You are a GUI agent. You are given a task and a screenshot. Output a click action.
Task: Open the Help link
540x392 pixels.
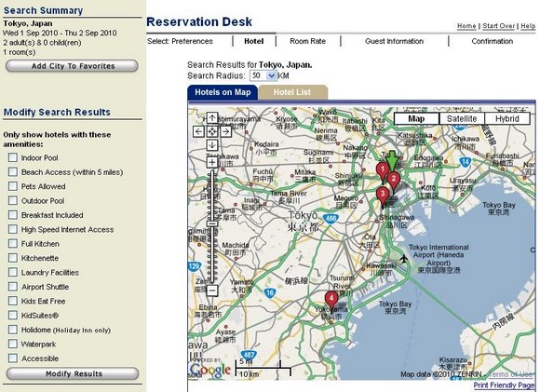[528, 26]
